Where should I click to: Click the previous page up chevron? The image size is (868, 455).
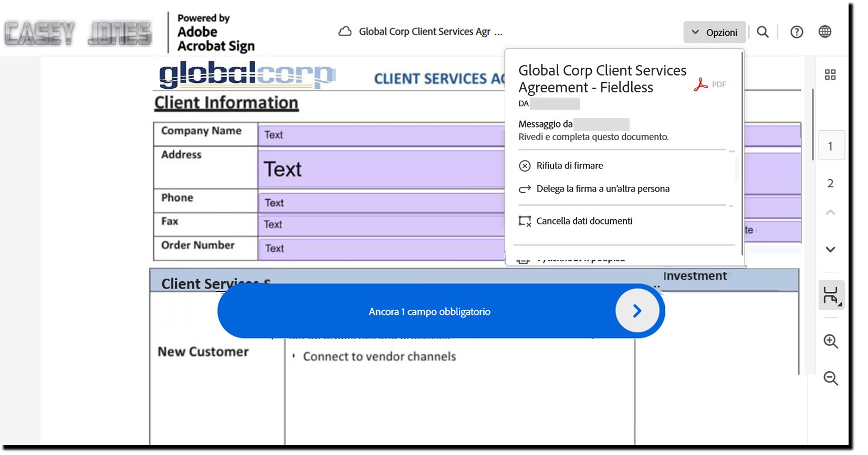tap(830, 213)
